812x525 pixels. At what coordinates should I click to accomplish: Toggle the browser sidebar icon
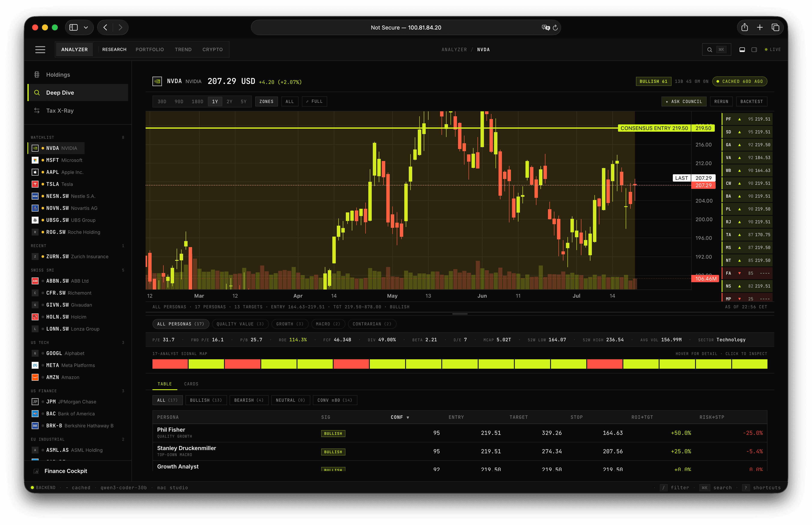(74, 28)
